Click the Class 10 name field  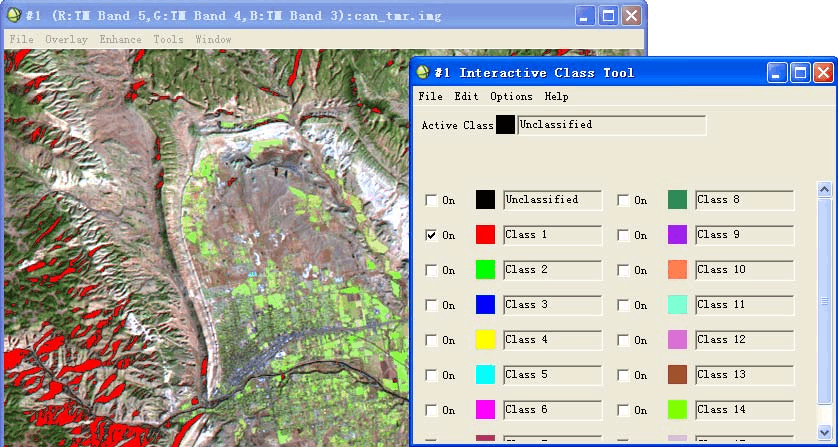pyautogui.click(x=744, y=270)
